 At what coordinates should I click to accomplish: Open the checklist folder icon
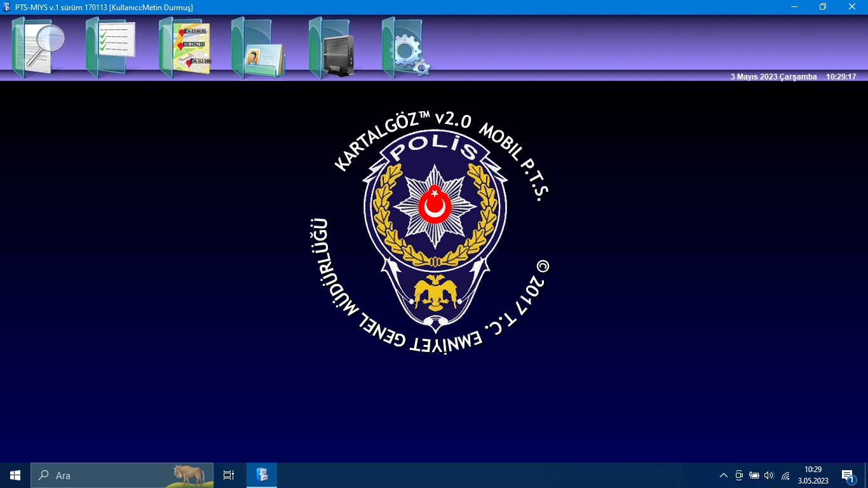(111, 47)
